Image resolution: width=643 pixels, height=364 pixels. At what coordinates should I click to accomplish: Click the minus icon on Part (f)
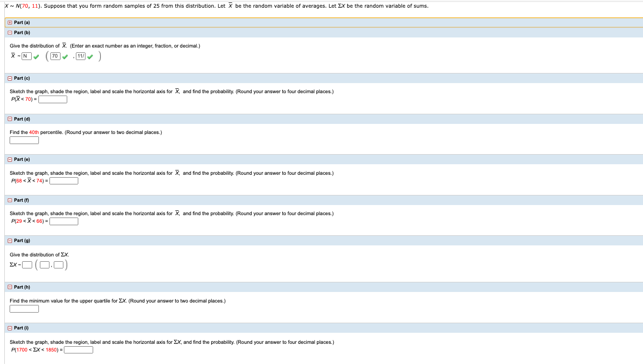tap(10, 200)
